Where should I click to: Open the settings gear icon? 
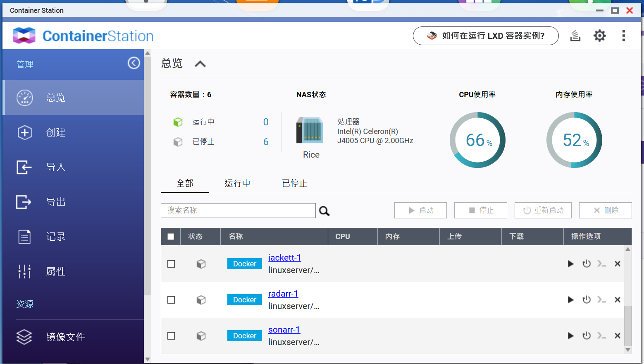point(599,36)
